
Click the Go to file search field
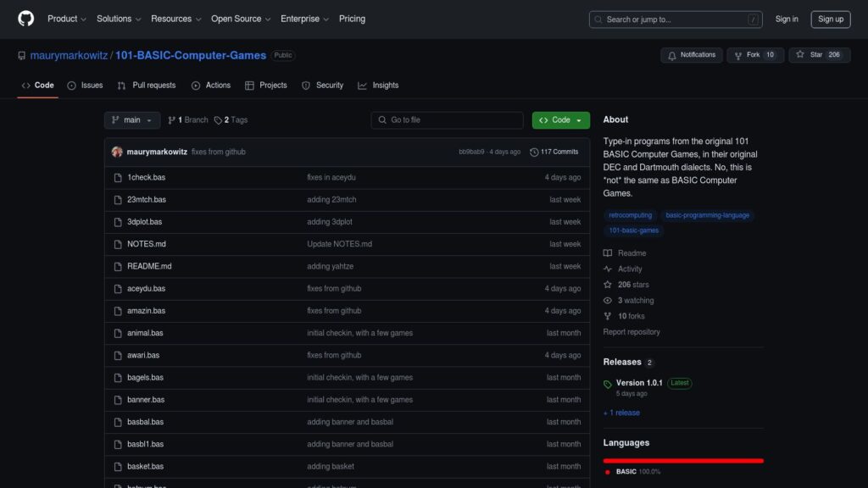(x=448, y=120)
